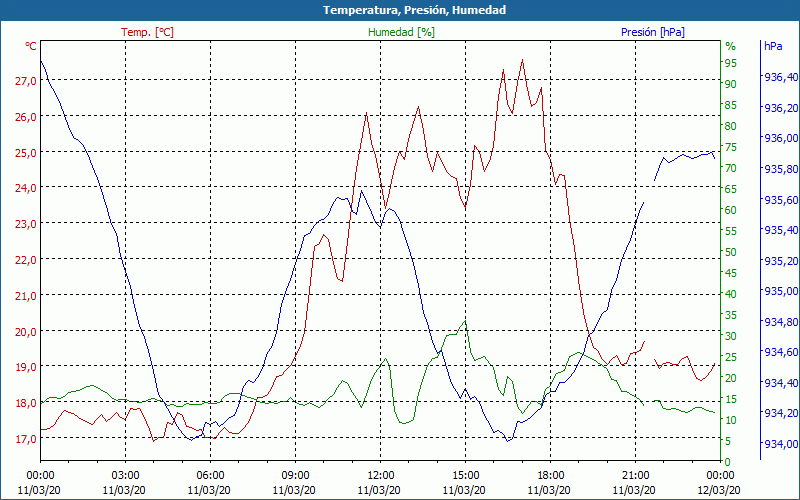Click the red '°C' axis unit label
Viewport: 800px width, 500px height.
31,46
